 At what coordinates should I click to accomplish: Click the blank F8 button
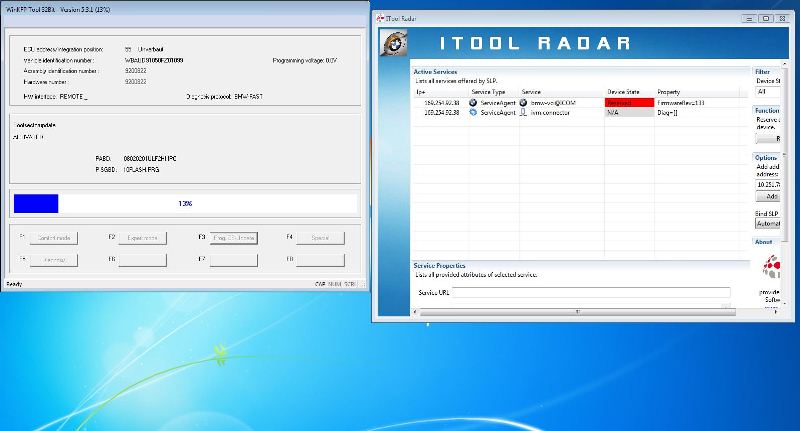pos(320,260)
